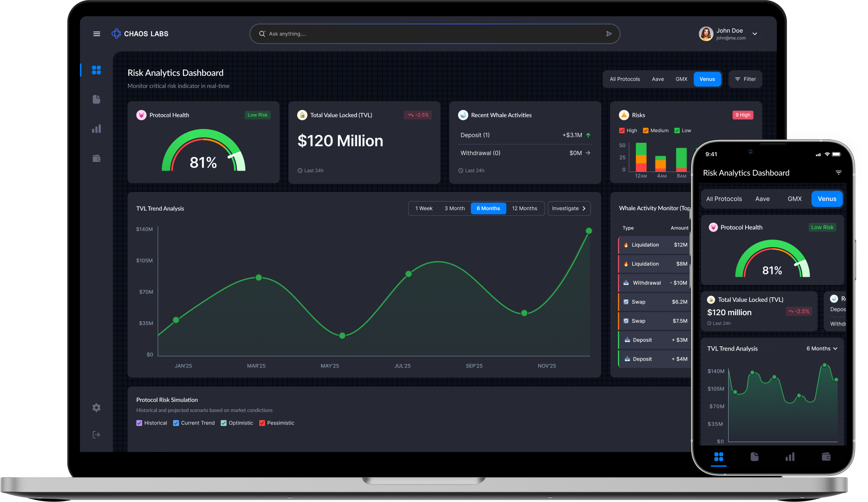Click the MAR'25 data point on chart

(x=259, y=278)
